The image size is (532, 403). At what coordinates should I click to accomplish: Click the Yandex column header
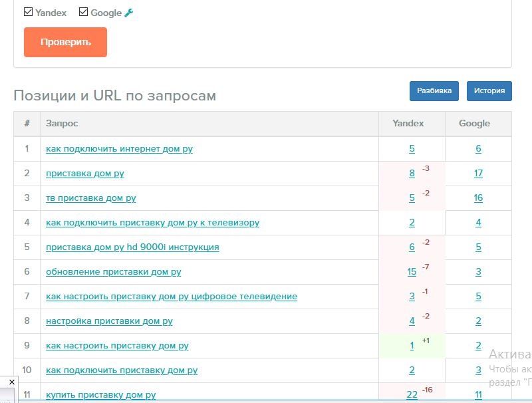[408, 123]
